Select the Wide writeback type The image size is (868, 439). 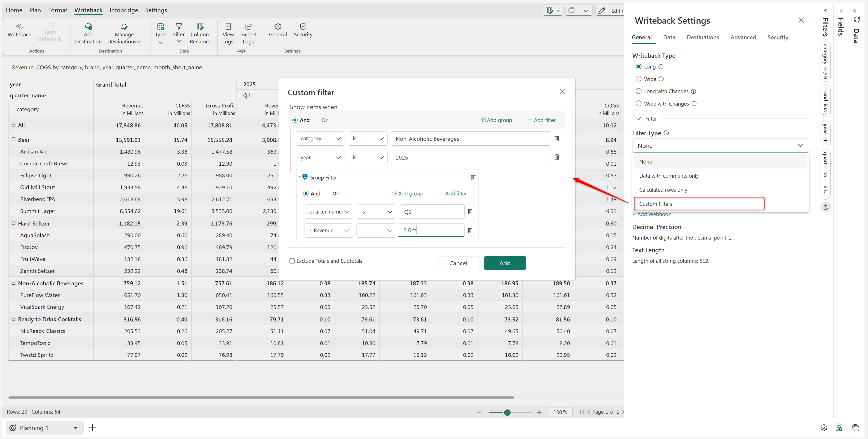639,79
